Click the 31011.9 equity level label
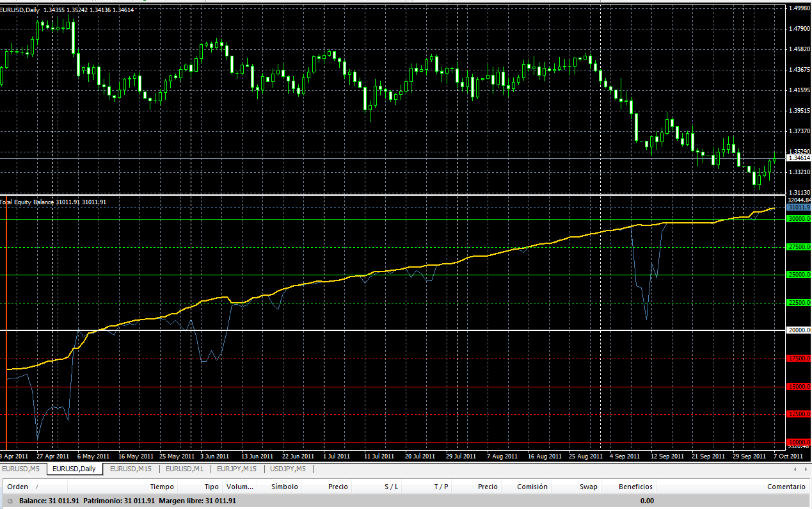This screenshot has width=812, height=509. (799, 207)
